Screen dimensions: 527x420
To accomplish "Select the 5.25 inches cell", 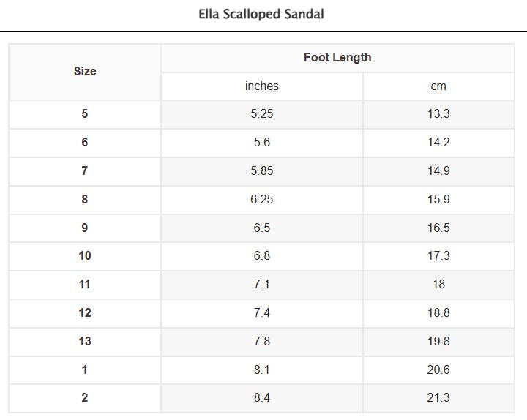I will pyautogui.click(x=262, y=114).
